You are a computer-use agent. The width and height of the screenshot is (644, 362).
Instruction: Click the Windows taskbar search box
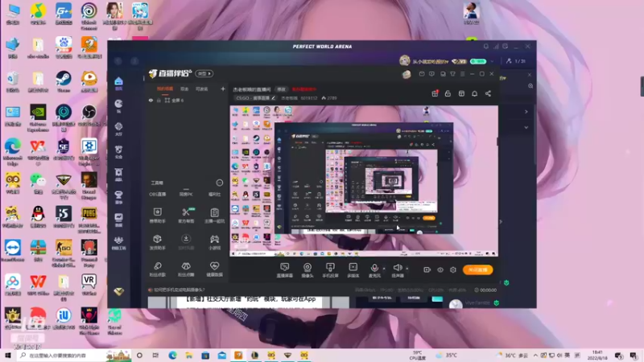click(60, 355)
